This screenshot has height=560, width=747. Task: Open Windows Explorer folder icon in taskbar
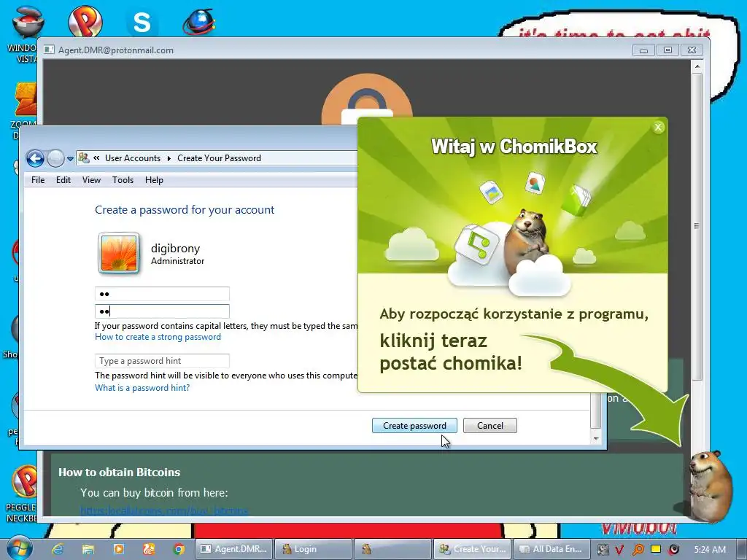click(88, 549)
